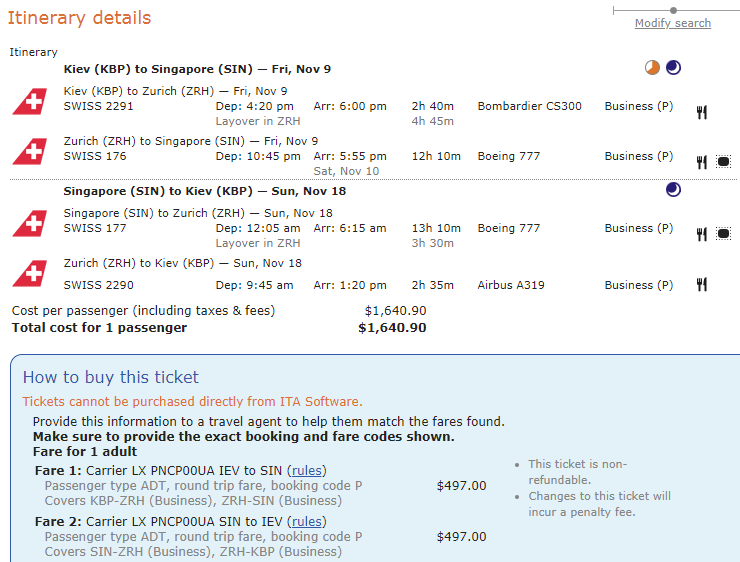The width and height of the screenshot is (740, 562).
Task: Click the SWISS airline logo for flight 2291
Action: pyautogui.click(x=29, y=101)
